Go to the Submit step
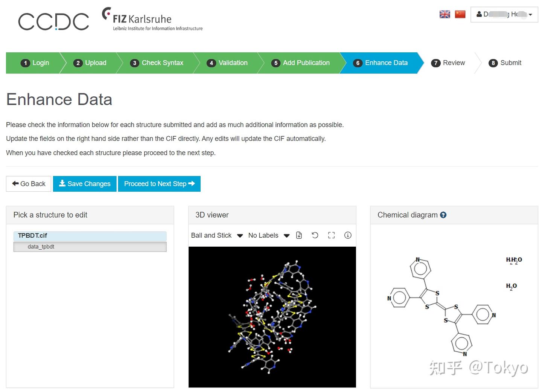542x392 pixels. coord(505,63)
